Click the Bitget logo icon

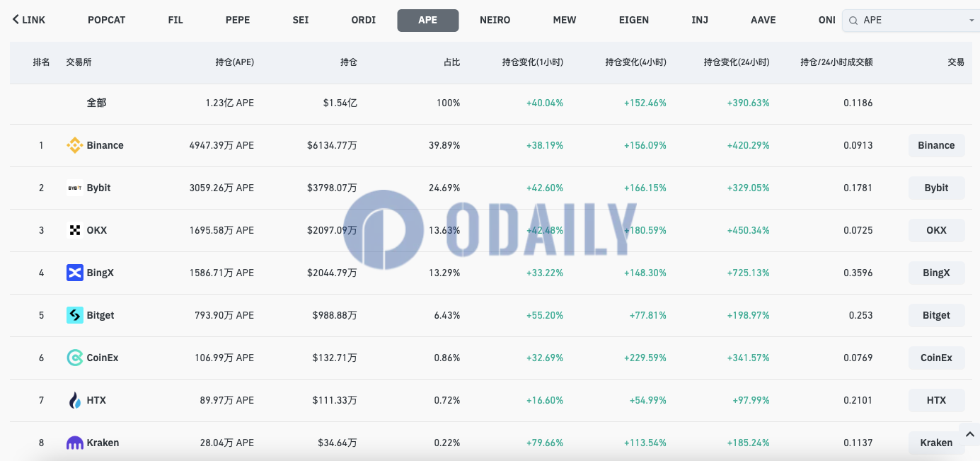click(74, 315)
